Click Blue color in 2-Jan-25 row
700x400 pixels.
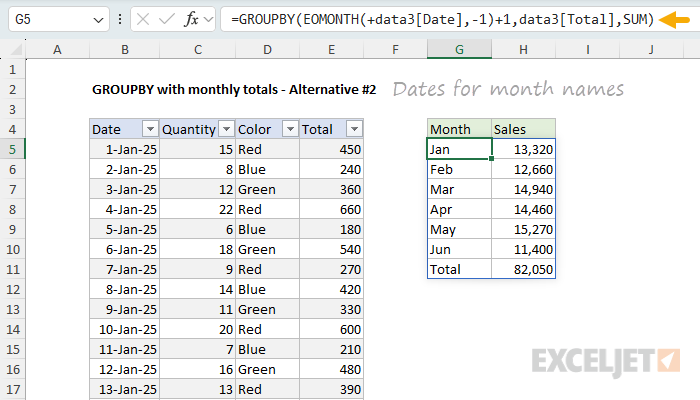267,169
